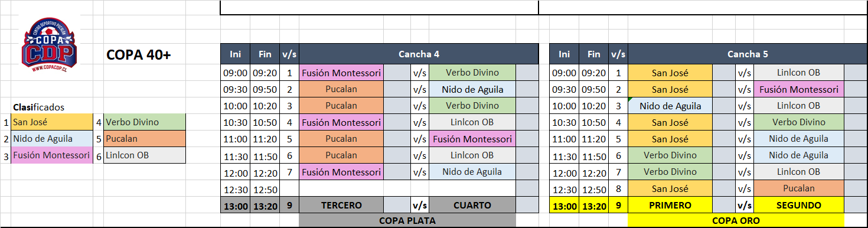Click the yellow San José classified cell

52,122
